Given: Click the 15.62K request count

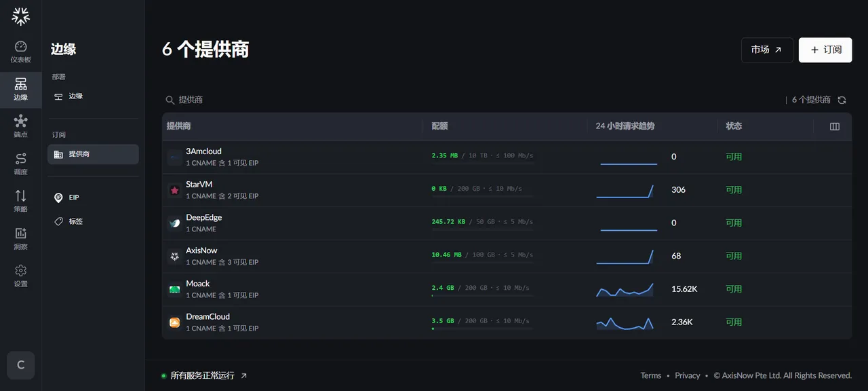Looking at the screenshot, I should tap(684, 289).
